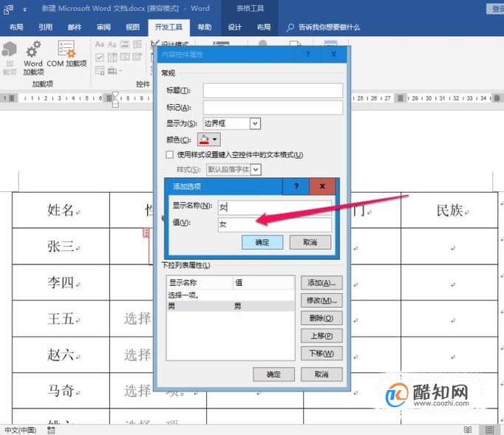
Task: Click the quick access icon in the title bar
Action: (x=8, y=10)
